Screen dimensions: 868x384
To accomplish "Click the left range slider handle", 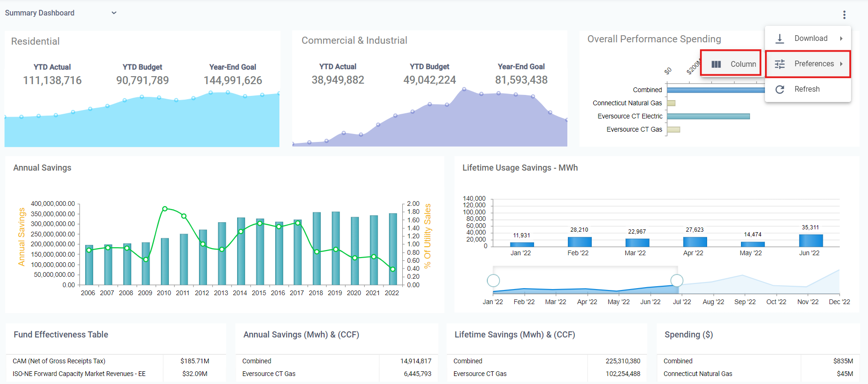I will pos(493,281).
